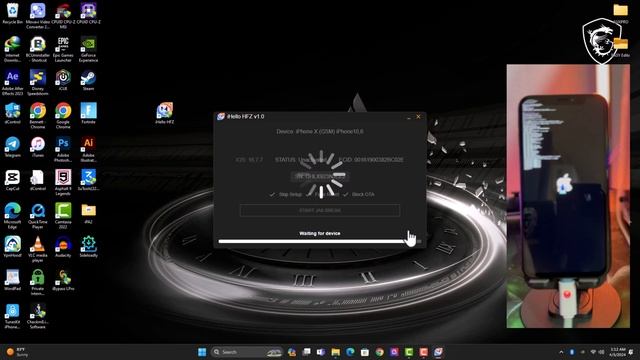The height and width of the screenshot is (360, 640).
Task: Open the Windows Start menu
Action: click(x=202, y=352)
